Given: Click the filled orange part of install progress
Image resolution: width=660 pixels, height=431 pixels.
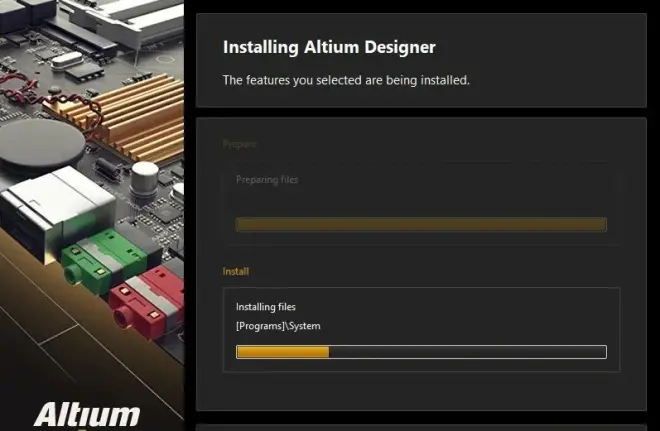Looking at the screenshot, I should (x=283, y=352).
